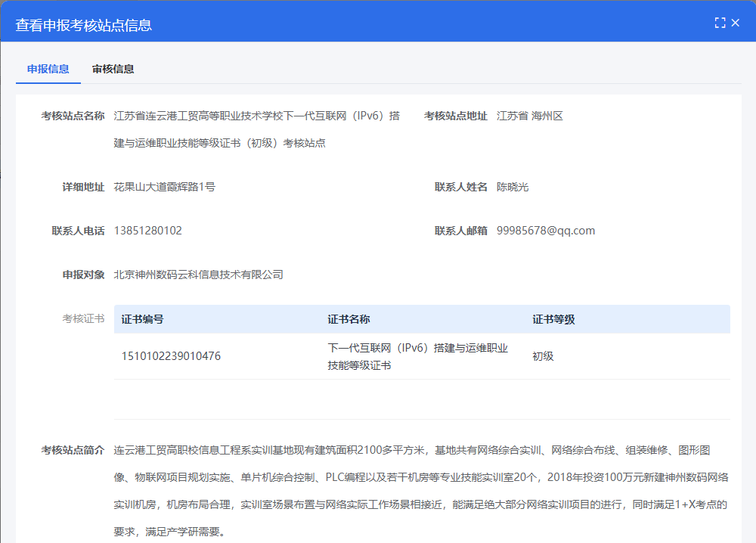756x543 pixels.
Task: Close the 查看申报考核站点信息 dialog
Action: point(736,23)
